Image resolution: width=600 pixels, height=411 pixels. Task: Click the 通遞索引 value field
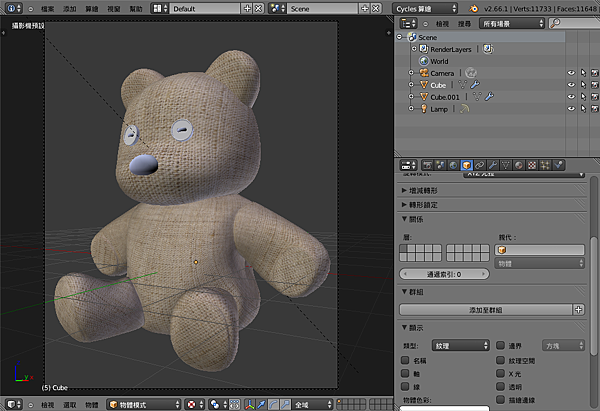pyautogui.click(x=444, y=273)
